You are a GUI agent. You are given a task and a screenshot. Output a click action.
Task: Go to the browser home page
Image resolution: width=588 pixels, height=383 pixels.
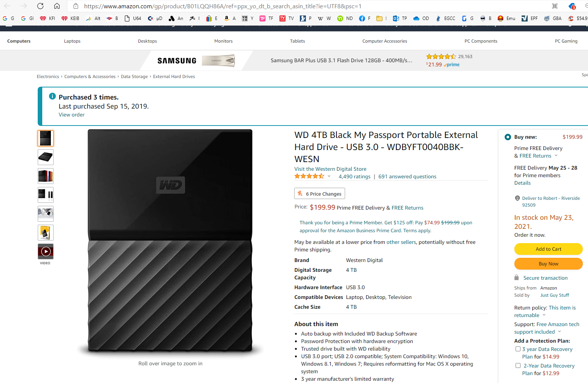(57, 6)
